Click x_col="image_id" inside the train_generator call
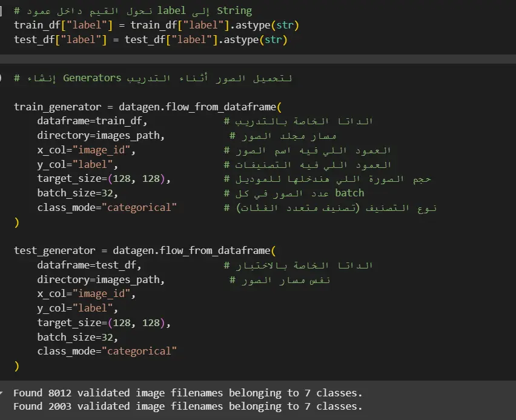 (86, 150)
